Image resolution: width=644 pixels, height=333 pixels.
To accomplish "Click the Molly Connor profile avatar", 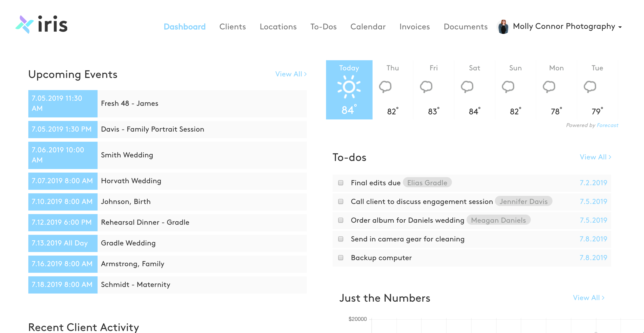I will coord(503,27).
